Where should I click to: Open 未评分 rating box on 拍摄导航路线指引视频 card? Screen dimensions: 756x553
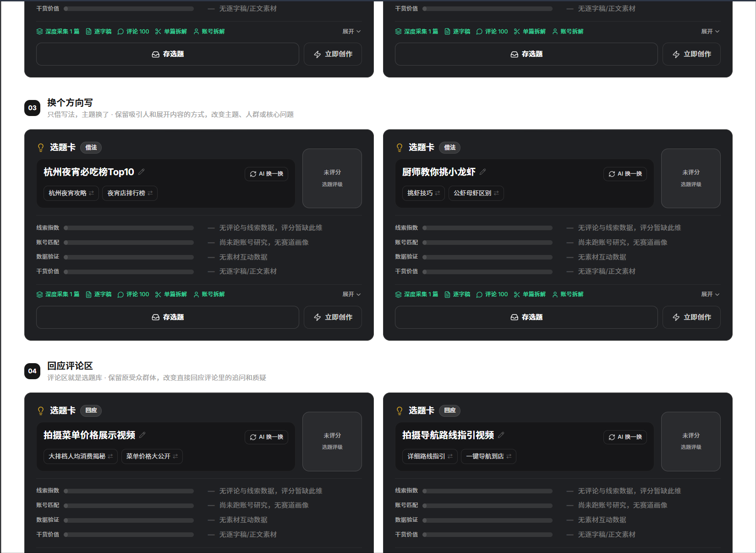pos(691,442)
